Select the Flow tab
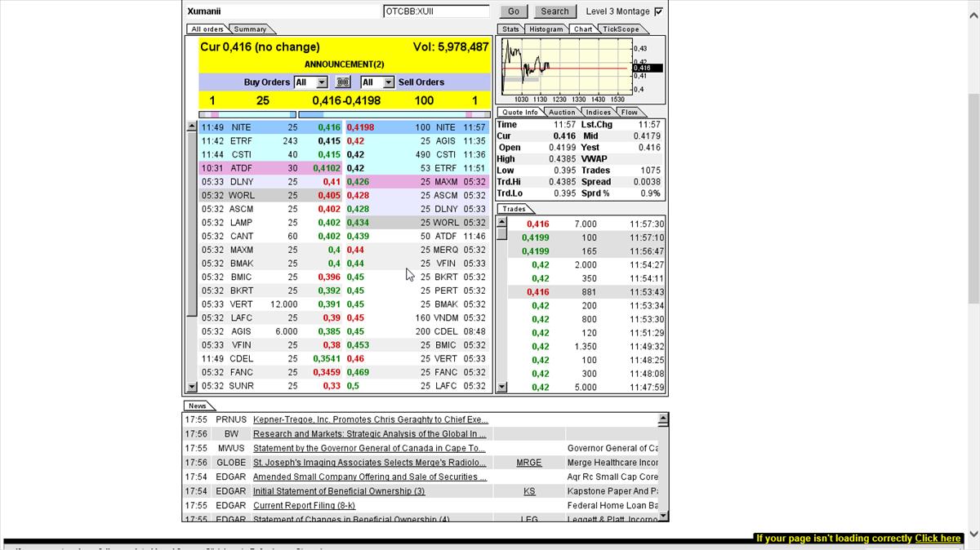This screenshot has height=550, width=980. coord(629,112)
